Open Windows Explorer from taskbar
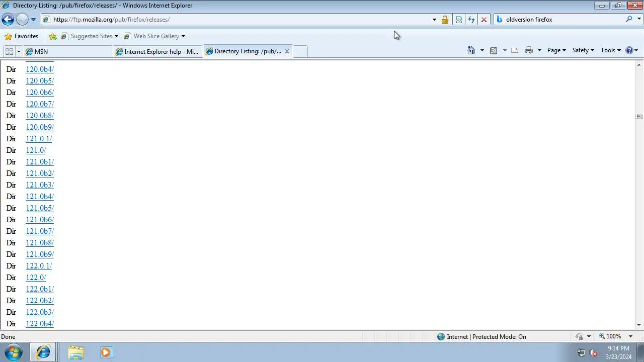 76,352
